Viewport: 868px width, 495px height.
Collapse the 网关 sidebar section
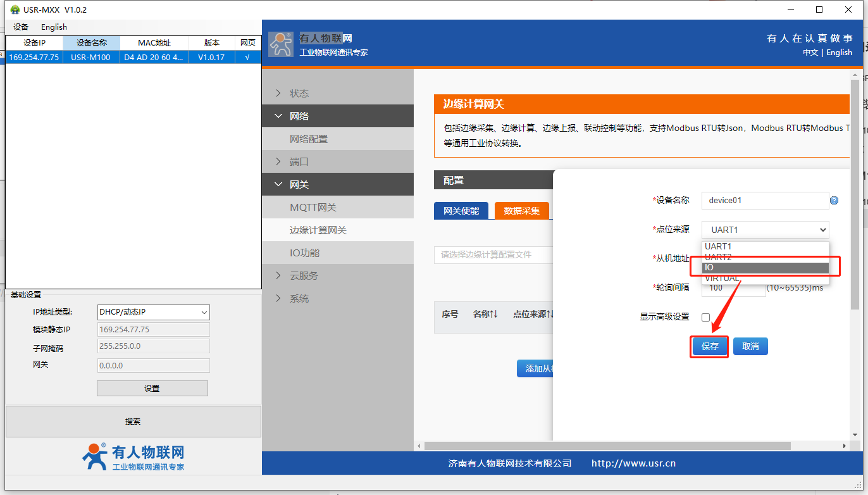coord(338,184)
